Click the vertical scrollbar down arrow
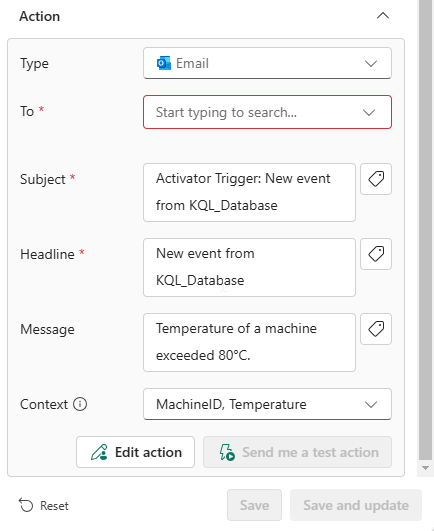This screenshot has height=531, width=434. click(x=426, y=468)
